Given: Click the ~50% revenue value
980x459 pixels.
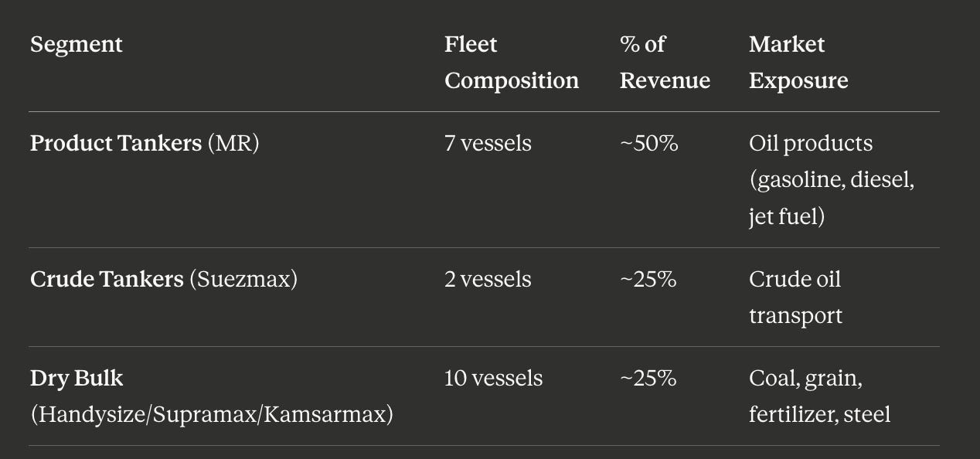Looking at the screenshot, I should point(649,144).
